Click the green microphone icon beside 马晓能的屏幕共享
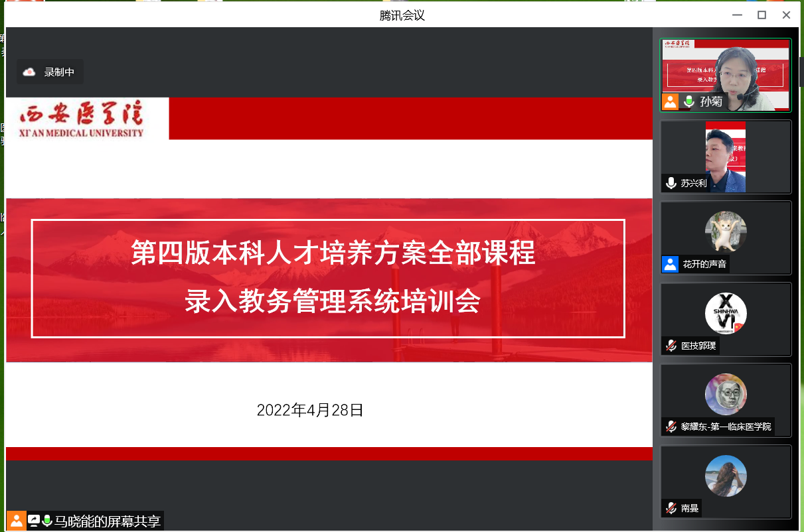The image size is (804, 532). pos(47,521)
